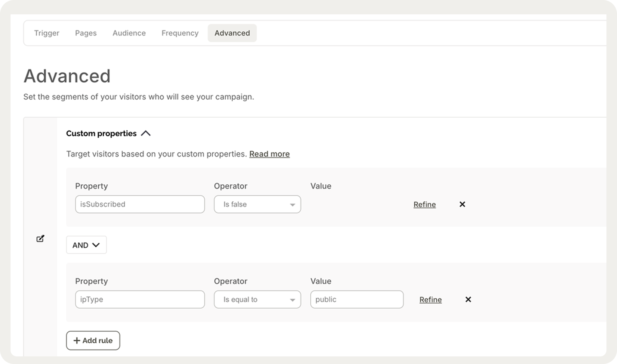Image resolution: width=617 pixels, height=364 pixels.
Task: Open the 'Is false' operator dropdown
Action: point(257,204)
